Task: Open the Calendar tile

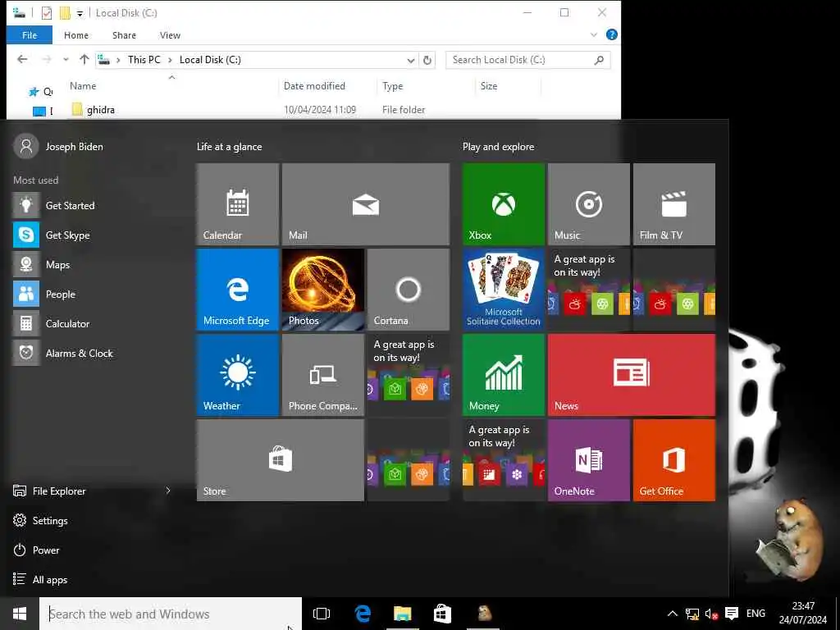Action: [238, 204]
